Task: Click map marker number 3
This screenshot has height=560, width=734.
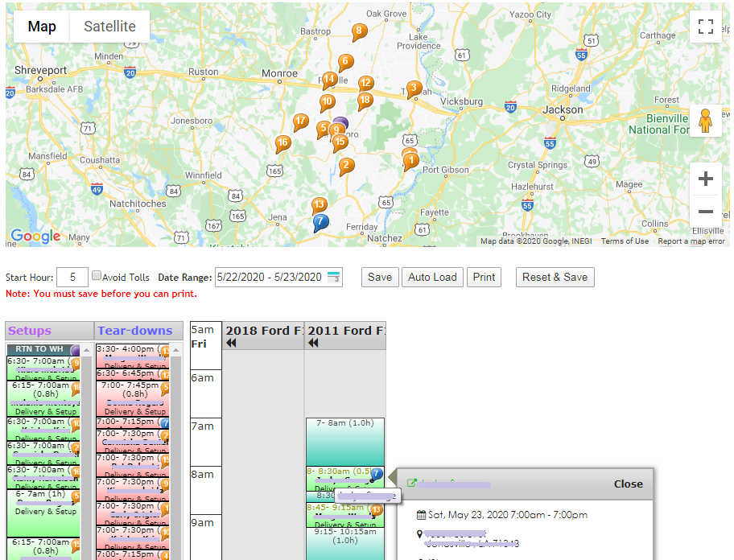Action: pyautogui.click(x=414, y=89)
